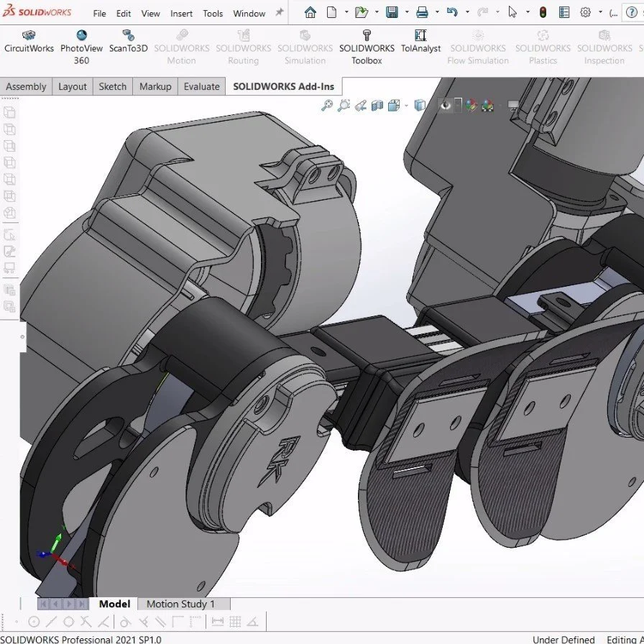Open the Motion Study 1 tab
Screen dimensions: 644x644
(x=180, y=604)
